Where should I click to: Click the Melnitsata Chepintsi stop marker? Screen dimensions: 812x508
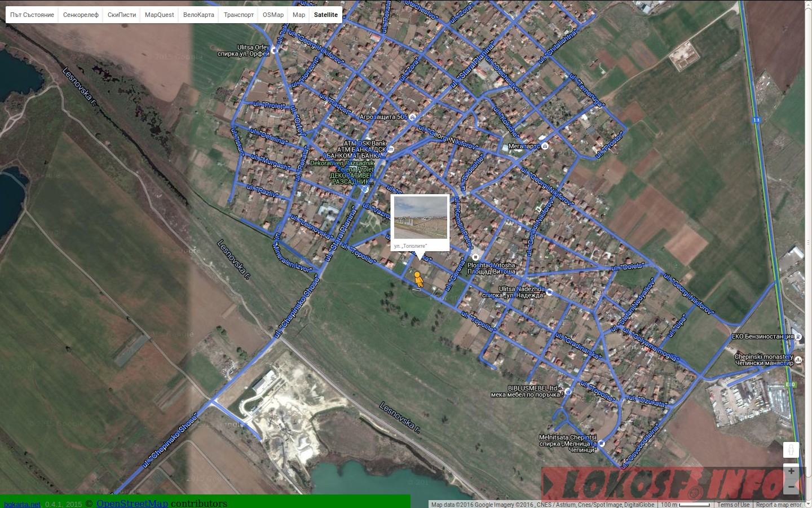tap(602, 444)
